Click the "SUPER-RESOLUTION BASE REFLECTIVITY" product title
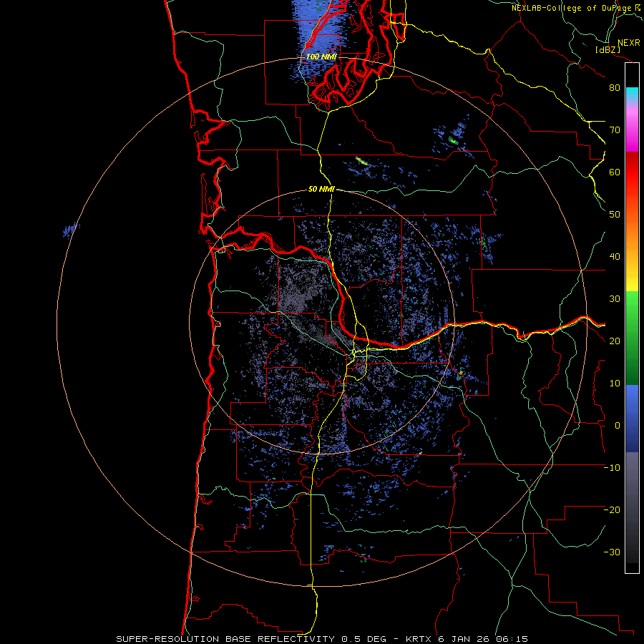The height and width of the screenshot is (644, 644). (x=225, y=639)
